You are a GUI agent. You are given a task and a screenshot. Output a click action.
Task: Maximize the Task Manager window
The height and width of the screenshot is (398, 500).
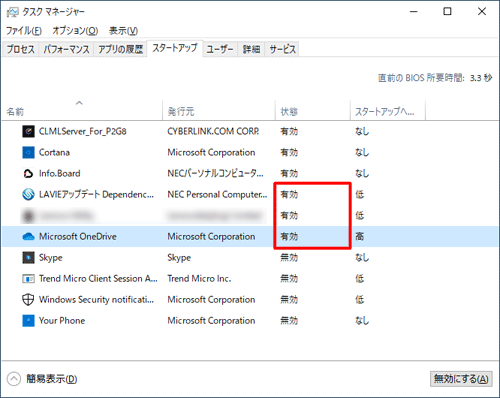(447, 12)
